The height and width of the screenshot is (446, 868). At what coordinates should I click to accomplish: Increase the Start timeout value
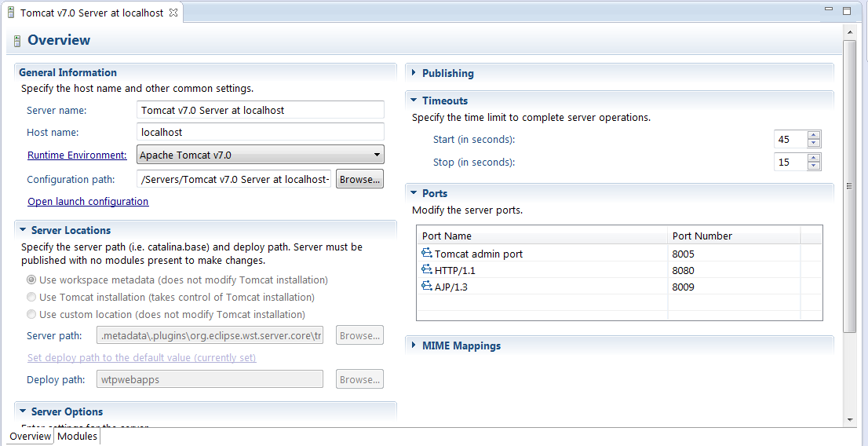[x=814, y=135]
